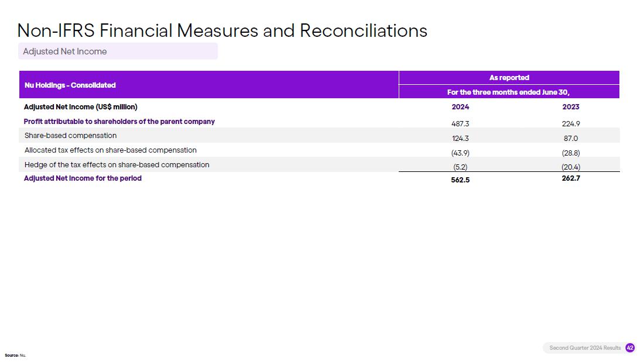Click the 124.3 share-based compensation value

pyautogui.click(x=460, y=139)
